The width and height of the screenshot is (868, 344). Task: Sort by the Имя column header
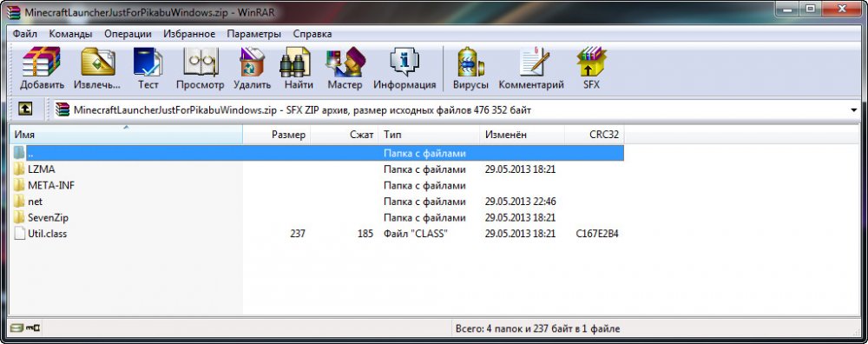point(126,135)
